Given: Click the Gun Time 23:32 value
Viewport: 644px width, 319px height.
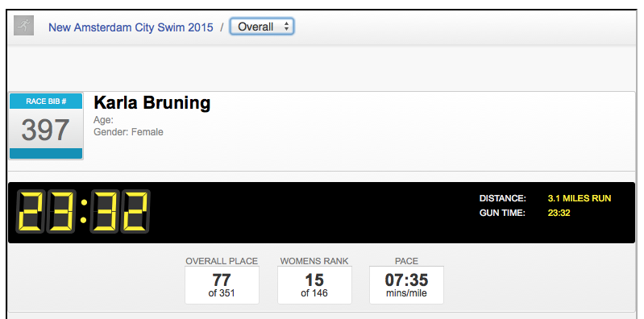Looking at the screenshot, I should pyautogui.click(x=559, y=213).
